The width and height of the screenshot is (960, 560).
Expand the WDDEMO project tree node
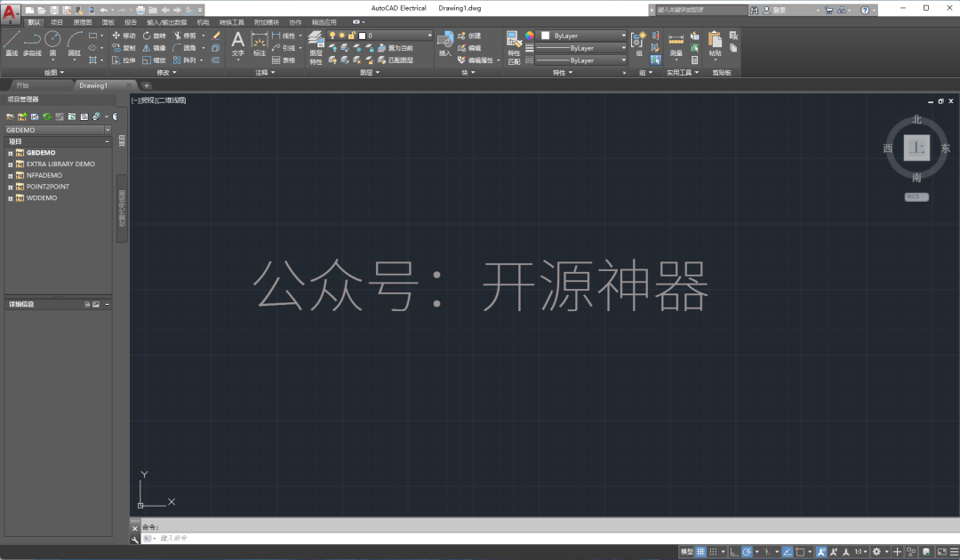click(11, 198)
